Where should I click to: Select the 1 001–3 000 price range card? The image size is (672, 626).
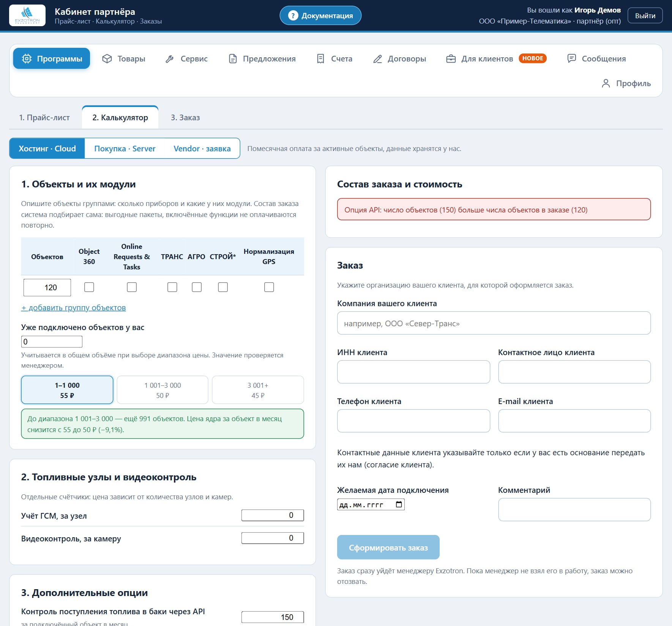pyautogui.click(x=162, y=390)
